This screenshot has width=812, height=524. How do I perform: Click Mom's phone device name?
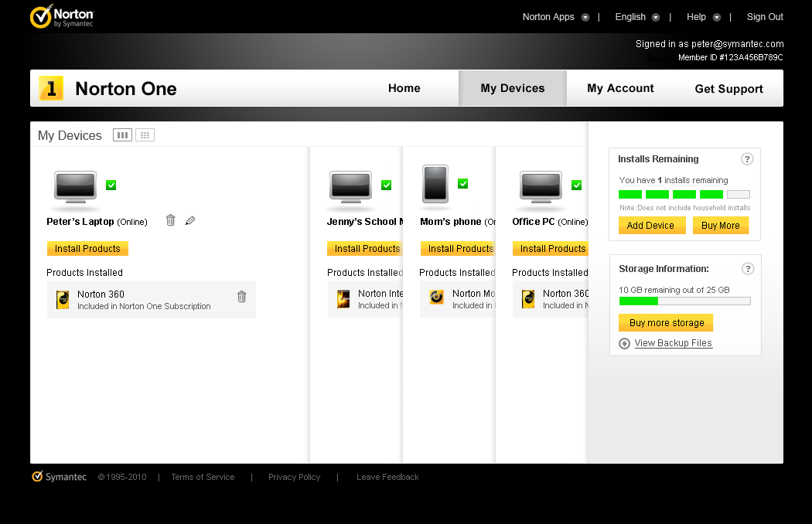coord(451,222)
